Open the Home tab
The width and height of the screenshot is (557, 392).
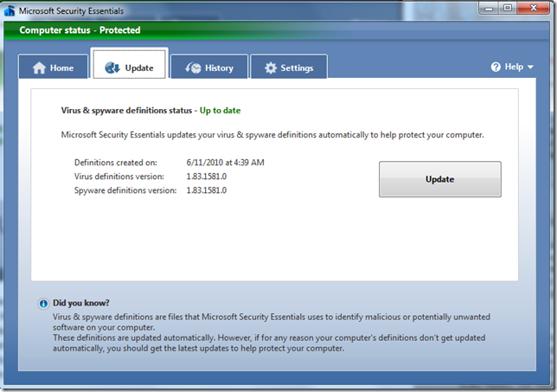[x=53, y=67]
